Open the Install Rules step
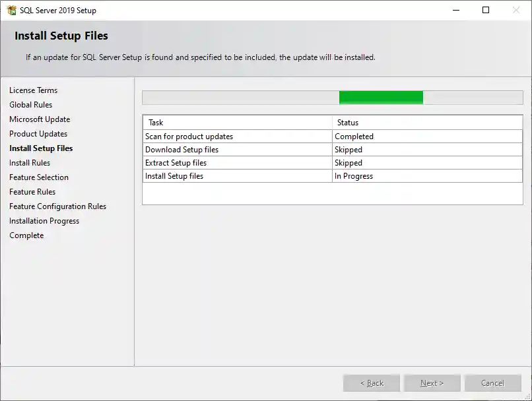The width and height of the screenshot is (532, 401). coord(29,162)
